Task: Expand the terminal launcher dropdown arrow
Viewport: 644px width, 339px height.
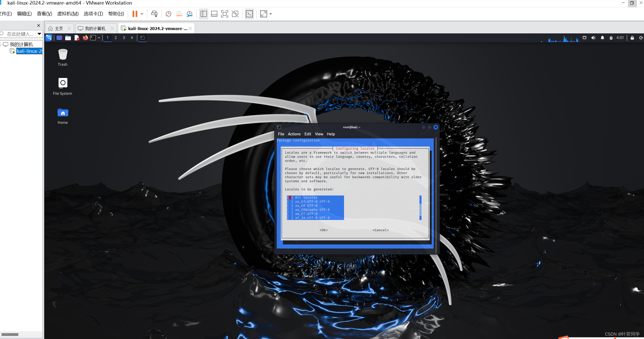Action: click(x=99, y=38)
